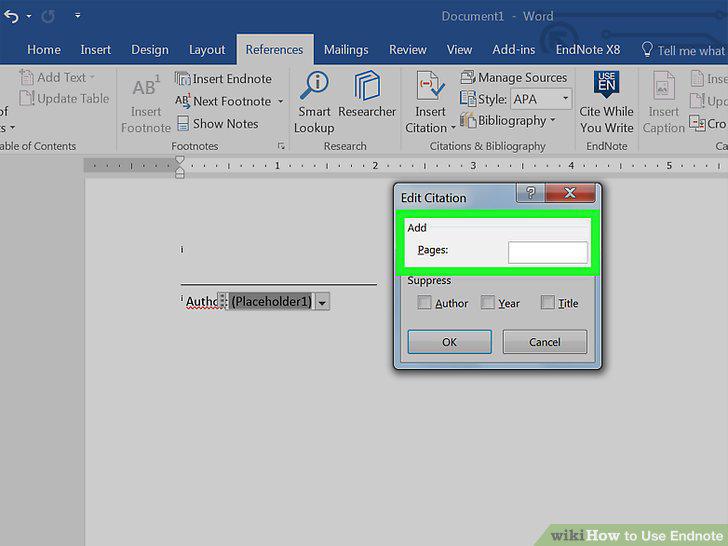Click the Help question mark in Edit Citation
This screenshot has height=546, width=728.
point(531,192)
